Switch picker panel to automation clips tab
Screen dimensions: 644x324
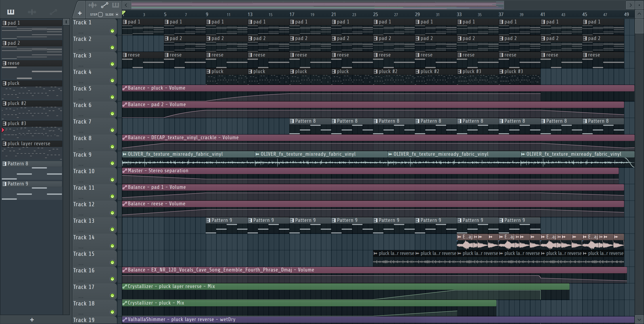click(53, 12)
